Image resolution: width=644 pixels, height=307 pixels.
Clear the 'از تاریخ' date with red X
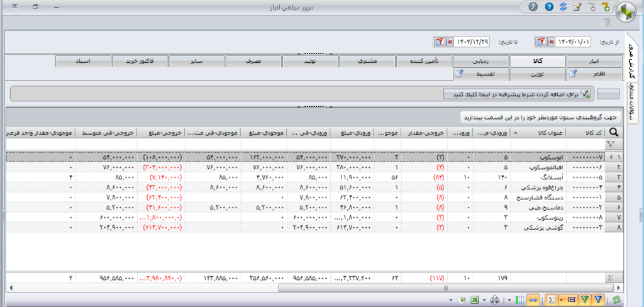click(551, 42)
